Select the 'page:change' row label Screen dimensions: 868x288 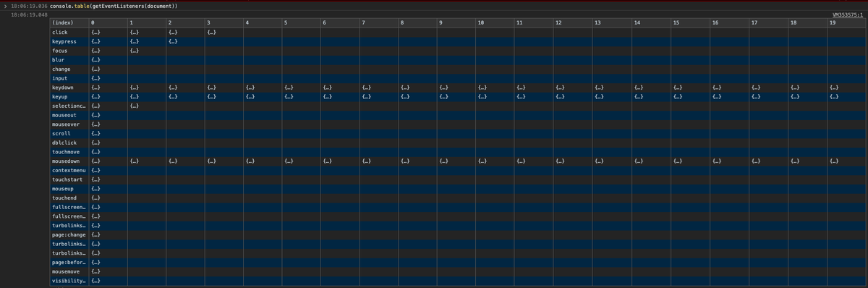69,234
